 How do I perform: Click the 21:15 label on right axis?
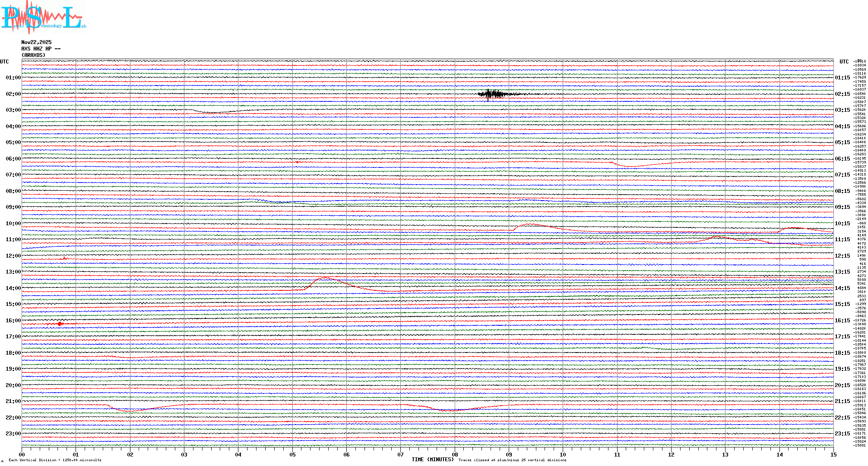(x=842, y=401)
